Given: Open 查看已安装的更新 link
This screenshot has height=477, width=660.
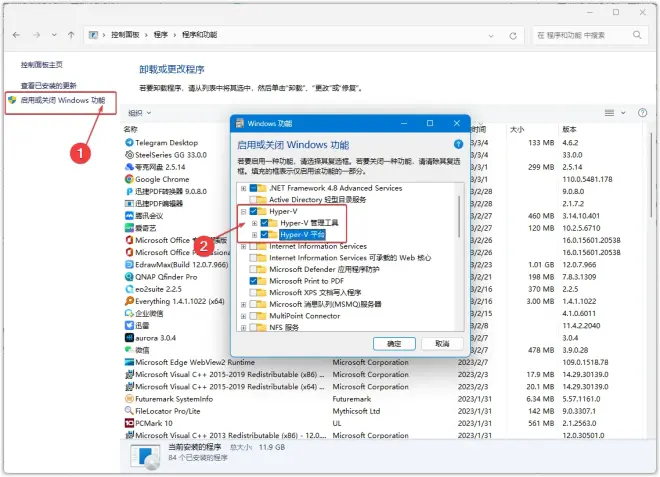Looking at the screenshot, I should pos(48,85).
